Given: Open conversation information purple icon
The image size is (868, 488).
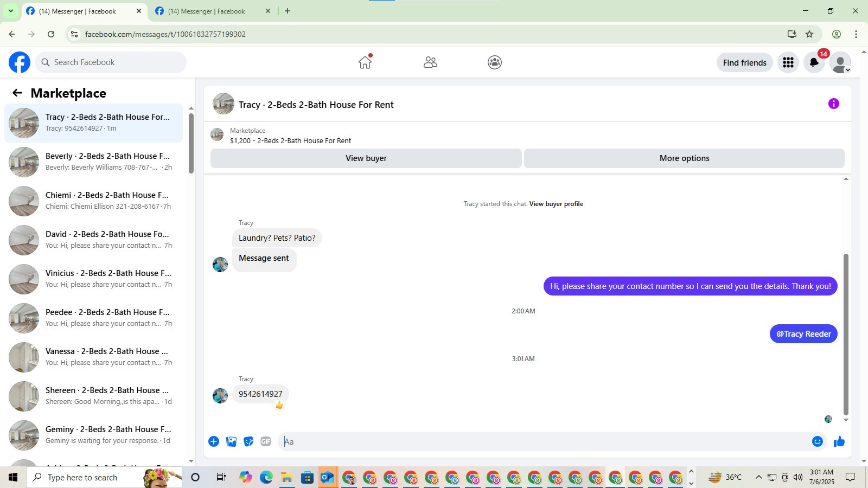Looking at the screenshot, I should pos(834,104).
